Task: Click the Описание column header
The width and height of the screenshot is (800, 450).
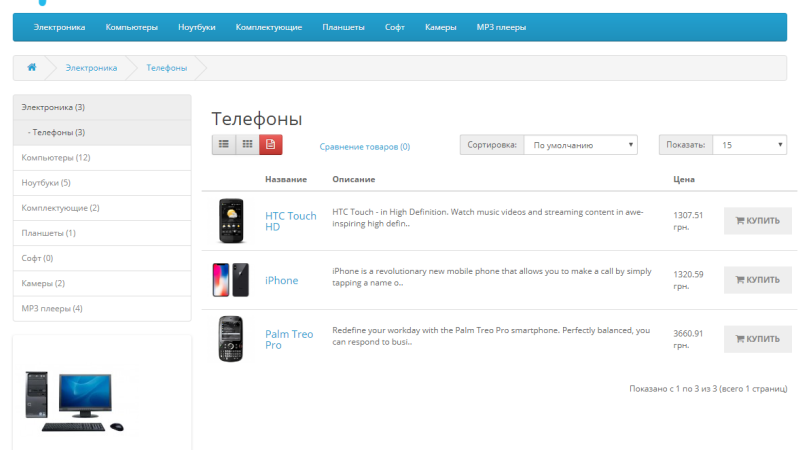Action: click(x=354, y=179)
